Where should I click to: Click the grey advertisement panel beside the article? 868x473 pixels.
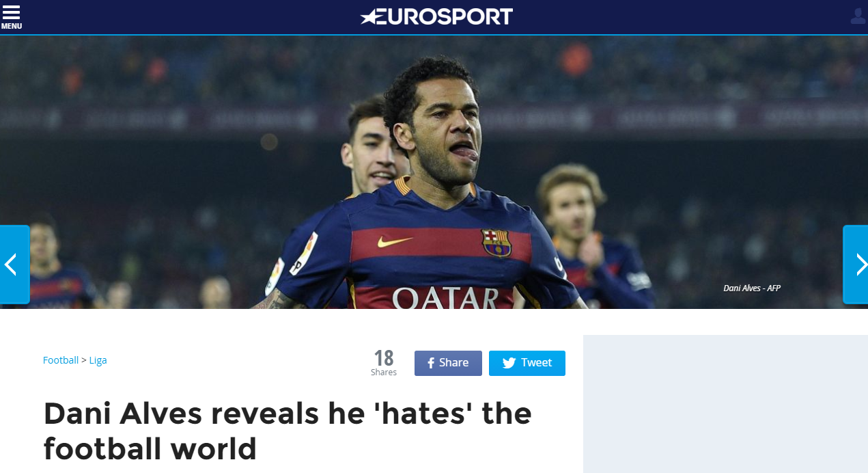coord(725,404)
